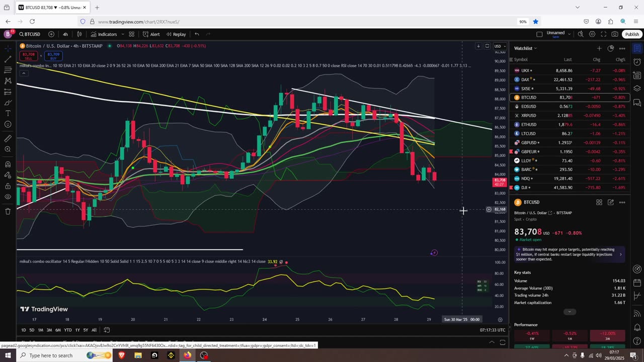Select GBPUSD in the watchlist
The image size is (644, 362).
pos(570,143)
